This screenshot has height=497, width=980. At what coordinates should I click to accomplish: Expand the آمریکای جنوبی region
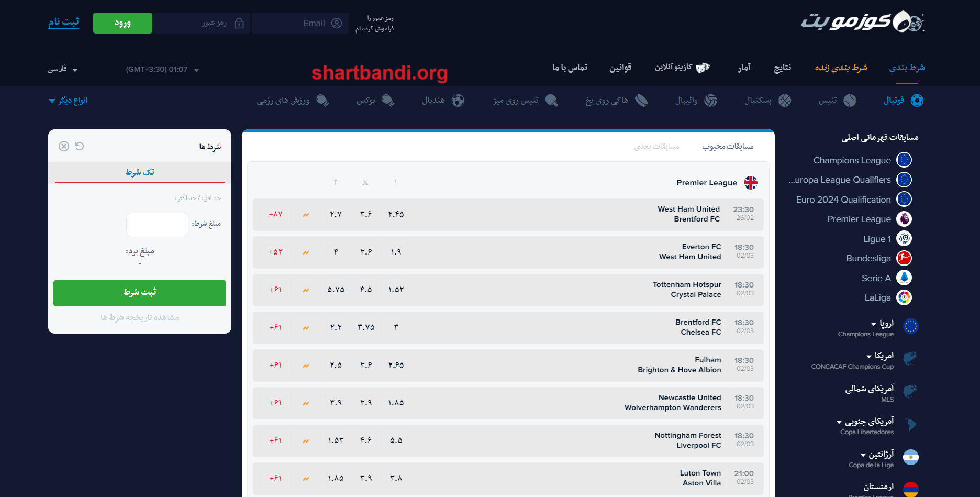(x=865, y=421)
